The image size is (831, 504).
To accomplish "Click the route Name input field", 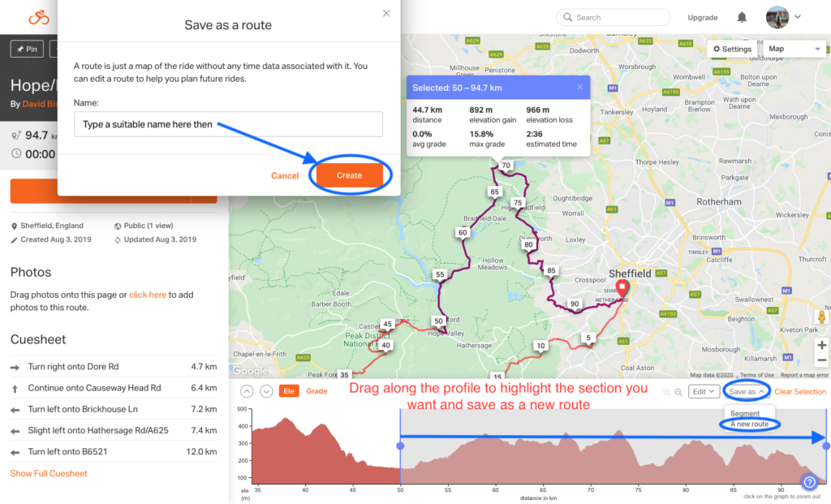I will 228,124.
